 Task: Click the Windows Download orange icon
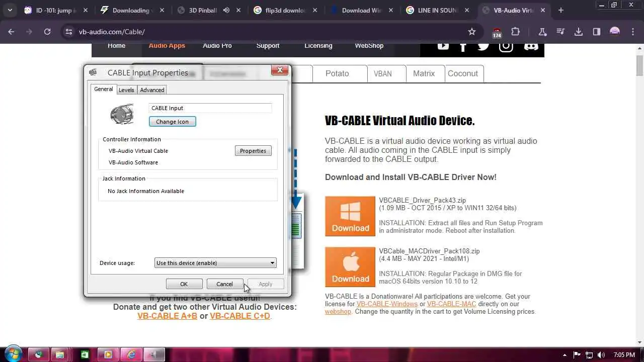pyautogui.click(x=350, y=216)
